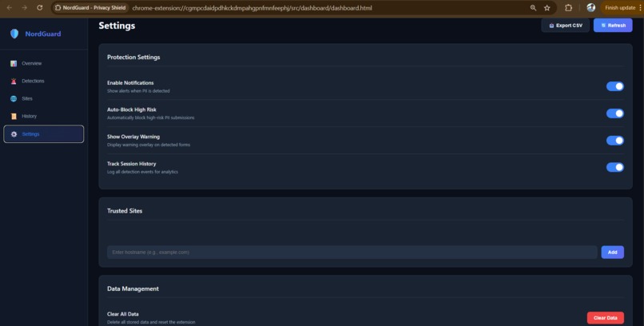The image size is (644, 326).
Task: Click the Show Overlay Warning label
Action: 133,137
